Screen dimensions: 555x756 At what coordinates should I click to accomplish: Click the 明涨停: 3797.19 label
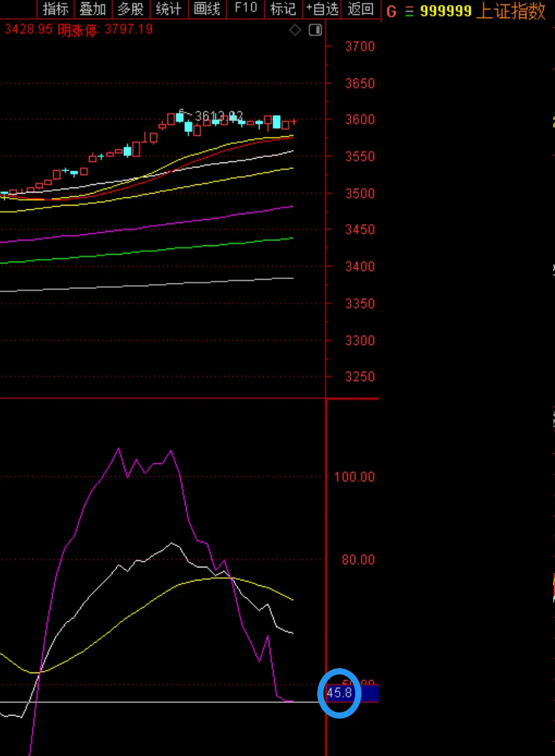[105, 29]
